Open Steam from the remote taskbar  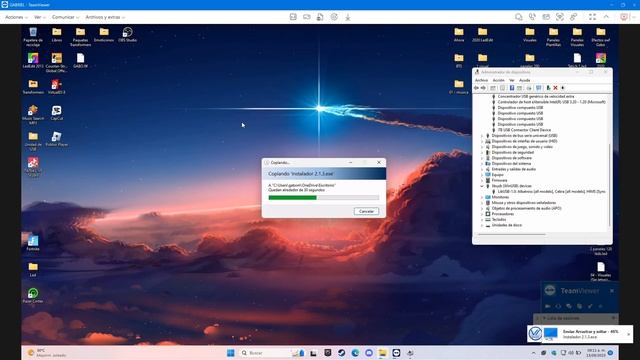341,353
